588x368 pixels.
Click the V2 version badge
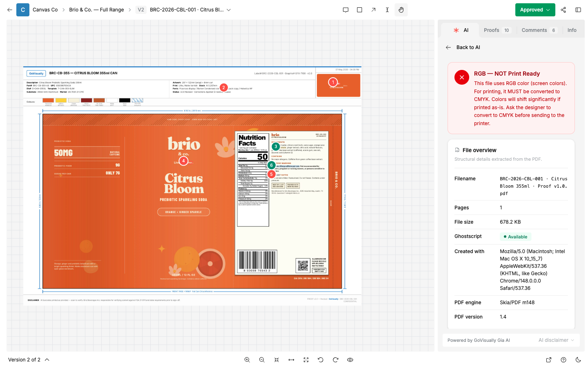pyautogui.click(x=141, y=10)
